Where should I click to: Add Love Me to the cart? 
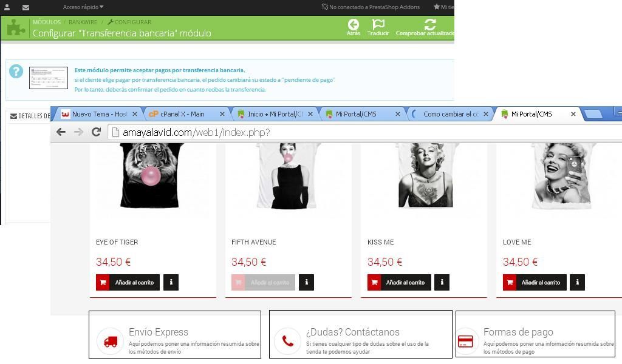[x=535, y=283]
